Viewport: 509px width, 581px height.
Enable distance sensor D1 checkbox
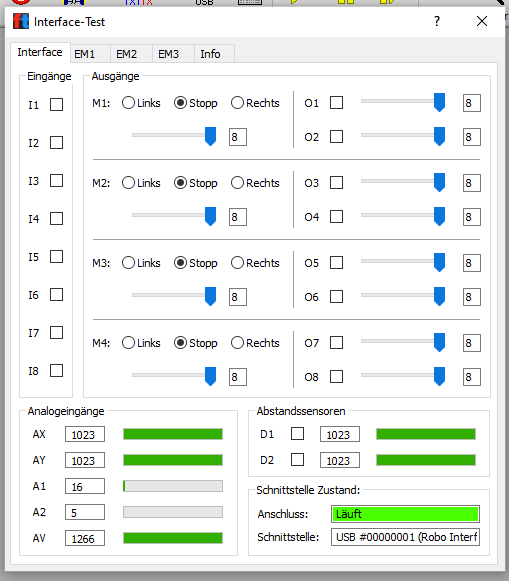[297, 434]
